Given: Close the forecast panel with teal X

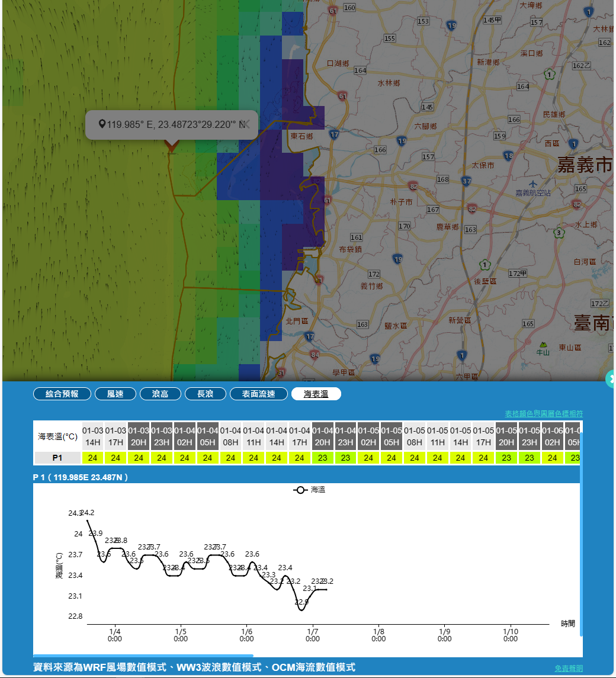Looking at the screenshot, I should tap(612, 378).
